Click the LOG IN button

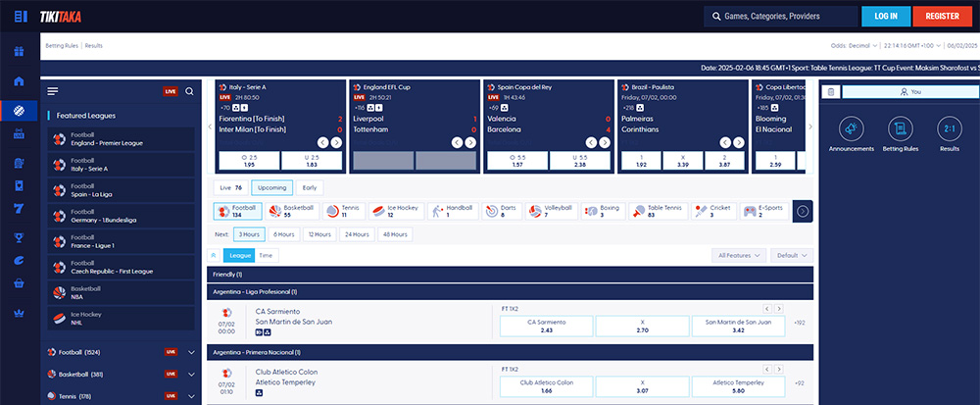pyautogui.click(x=885, y=17)
